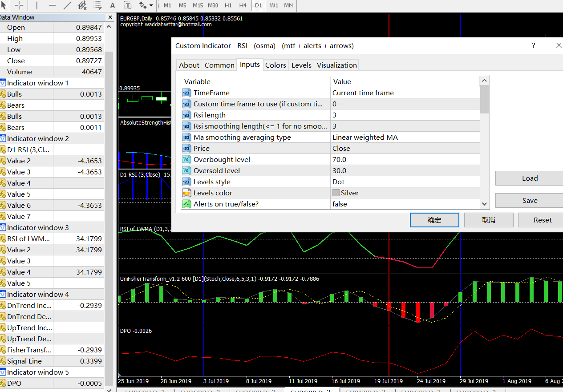The width and height of the screenshot is (563, 392).
Task: Switch chart to H4 timeframe
Action: coord(243,5)
